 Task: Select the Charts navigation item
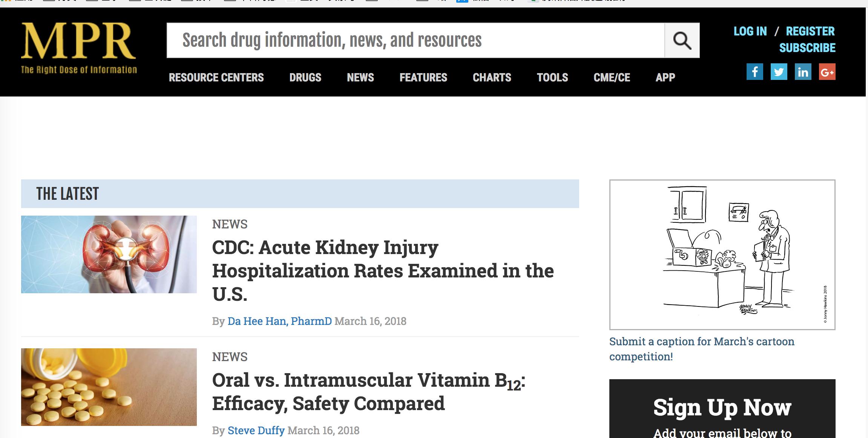click(492, 78)
